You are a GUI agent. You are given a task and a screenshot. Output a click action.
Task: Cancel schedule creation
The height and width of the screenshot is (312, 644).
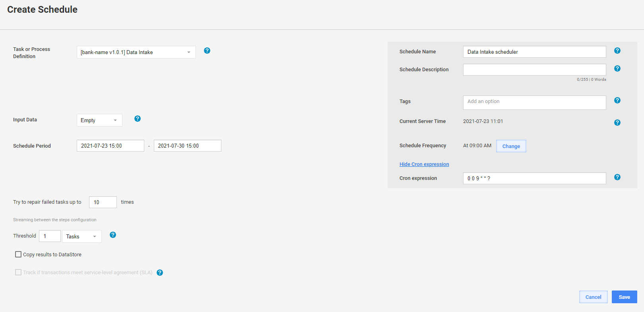pyautogui.click(x=594, y=297)
